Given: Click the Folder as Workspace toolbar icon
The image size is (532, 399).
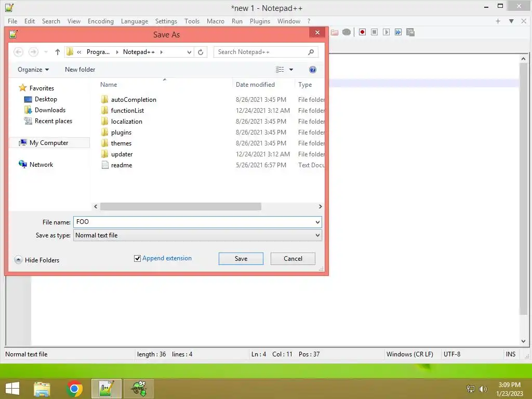Looking at the screenshot, I should point(335,32).
